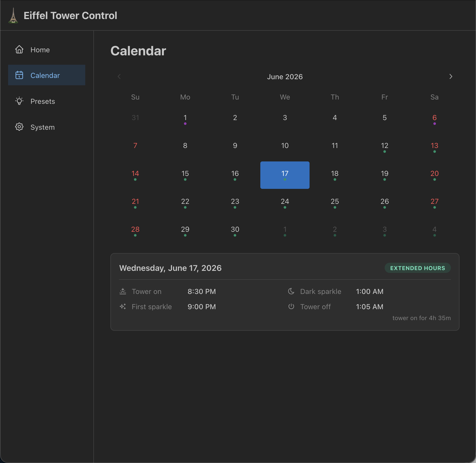Screen dimensions: 476x463
Task: Click June 30 in the calendar
Action: (235, 231)
